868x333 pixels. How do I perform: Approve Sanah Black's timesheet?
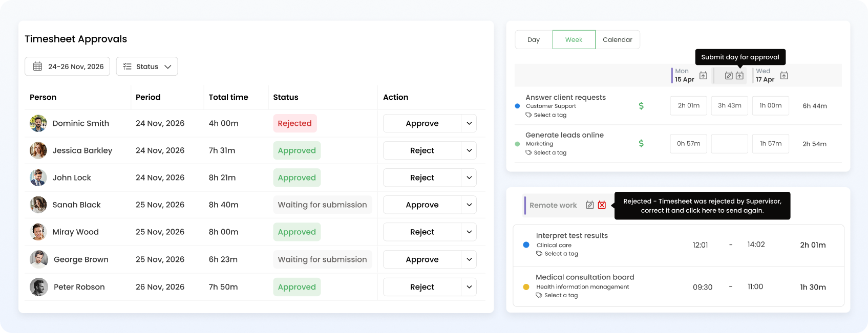click(422, 205)
